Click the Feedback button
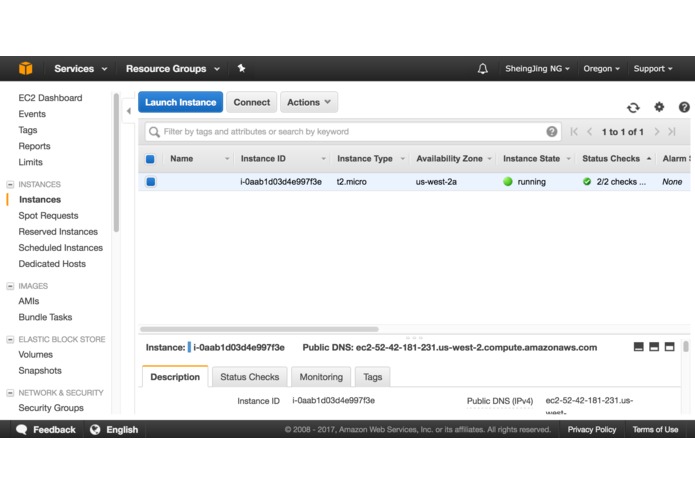Viewport: 695px width, 494px height. click(x=46, y=429)
